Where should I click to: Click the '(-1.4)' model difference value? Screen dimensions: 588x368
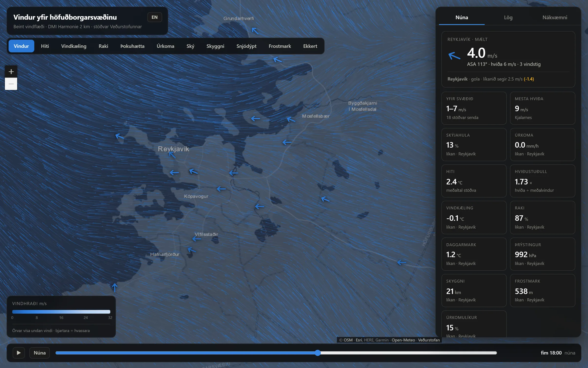(x=529, y=79)
